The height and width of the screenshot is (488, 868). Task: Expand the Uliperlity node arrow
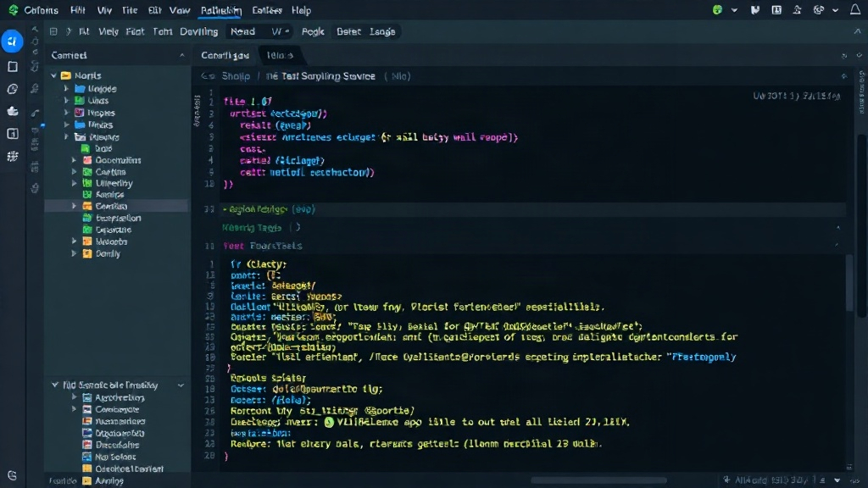(75, 183)
